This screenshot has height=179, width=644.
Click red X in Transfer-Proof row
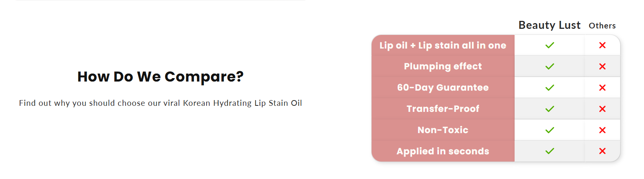pyautogui.click(x=602, y=109)
